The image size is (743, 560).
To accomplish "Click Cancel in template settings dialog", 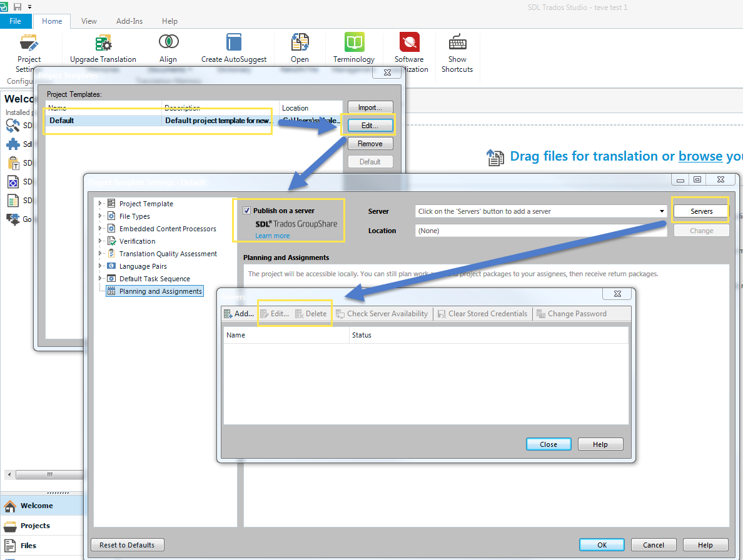I will 654,545.
